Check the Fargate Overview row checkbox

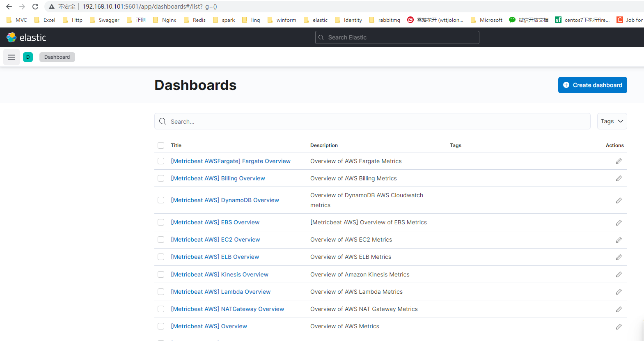(x=161, y=161)
